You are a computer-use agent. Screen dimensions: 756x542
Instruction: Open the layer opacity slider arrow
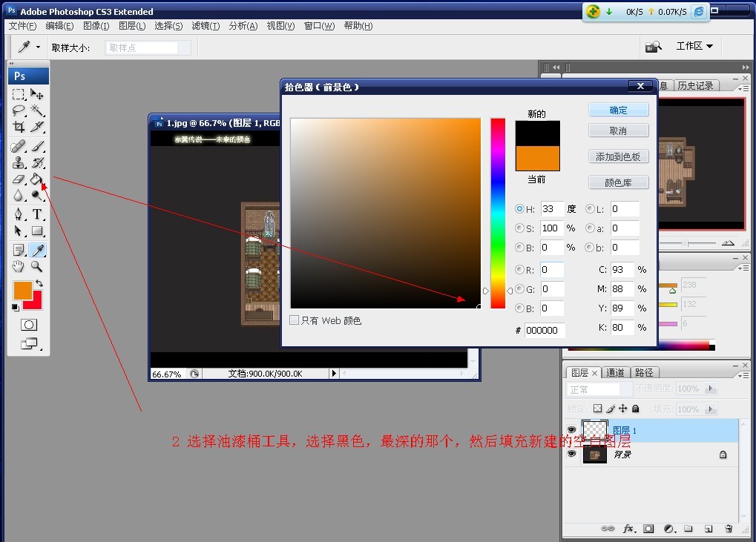coord(710,389)
